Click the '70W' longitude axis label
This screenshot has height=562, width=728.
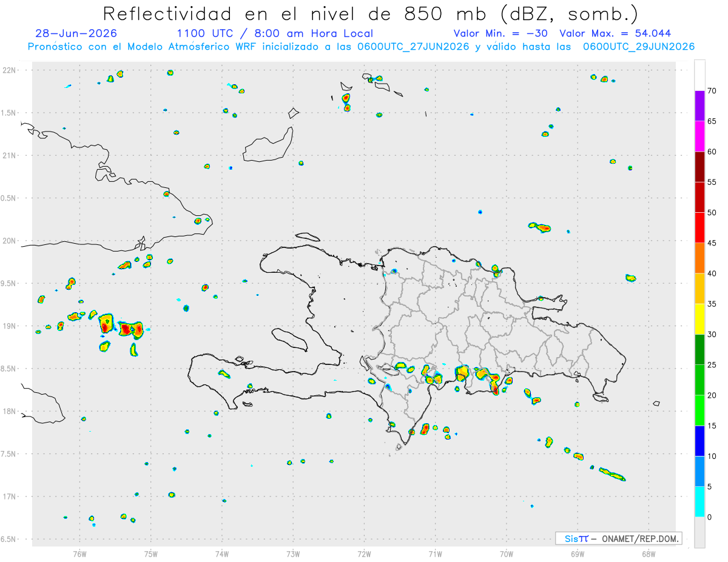pos(507,554)
